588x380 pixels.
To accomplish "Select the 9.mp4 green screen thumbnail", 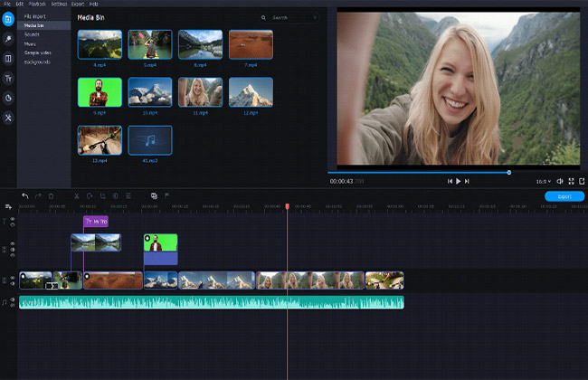I will click(x=100, y=91).
